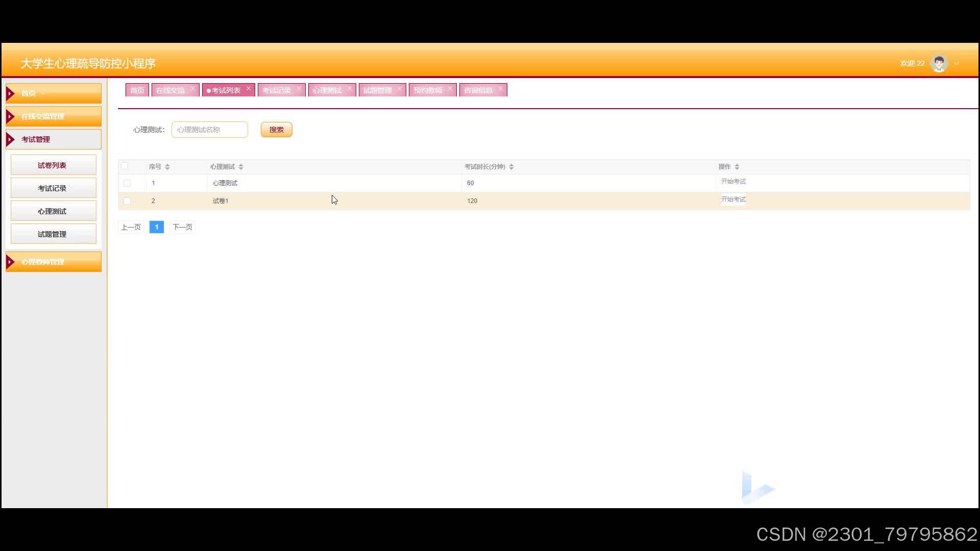Click the user avatar icon
This screenshot has width=980, height=551.
(x=939, y=63)
